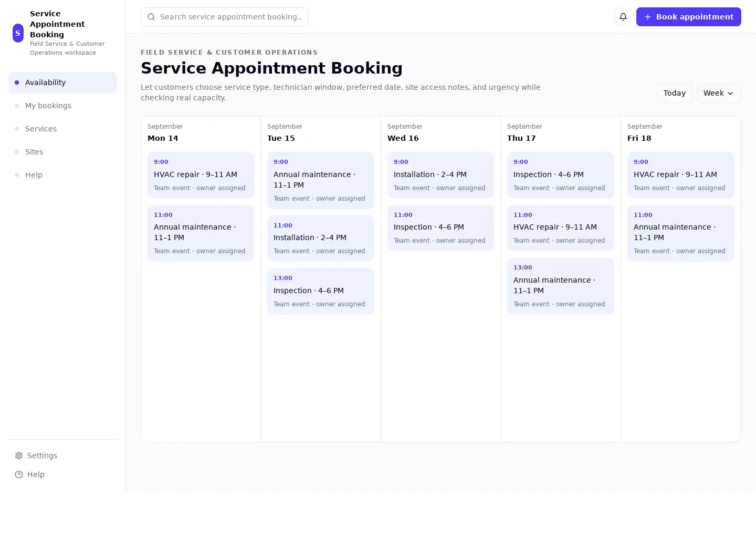Click the Tue 15 day header
This screenshot has width=756, height=538.
pyautogui.click(x=281, y=138)
